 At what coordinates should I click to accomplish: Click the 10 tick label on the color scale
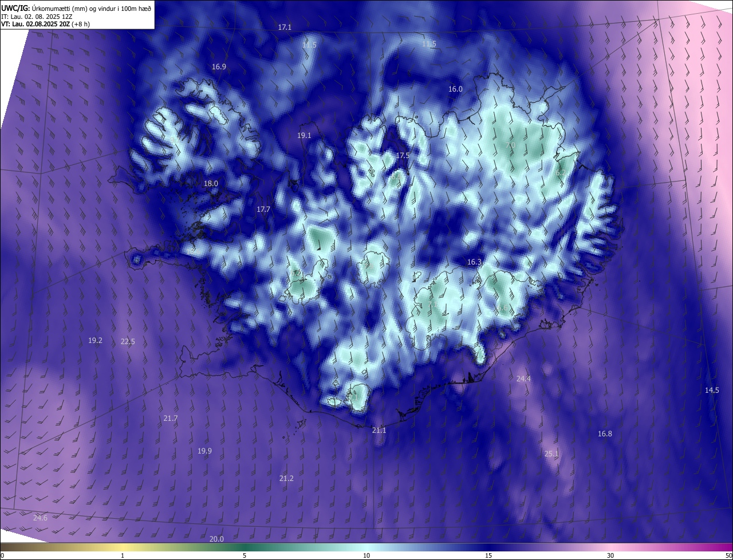coord(366,556)
